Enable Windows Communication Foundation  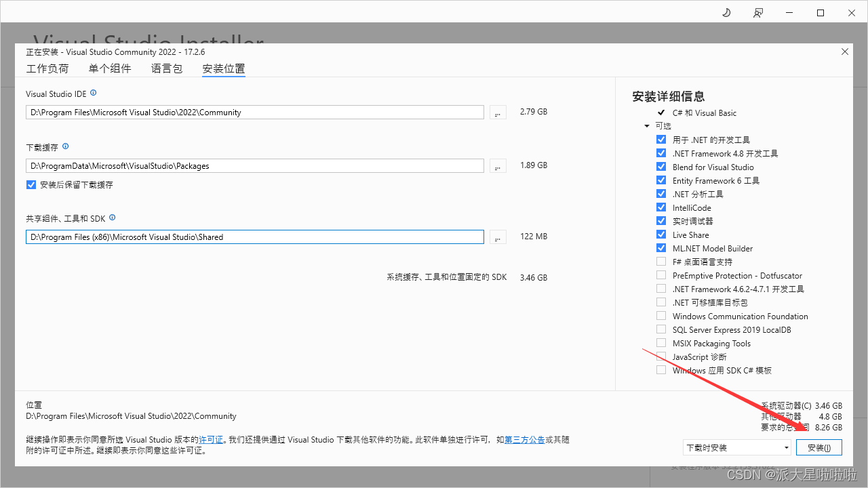(x=661, y=316)
